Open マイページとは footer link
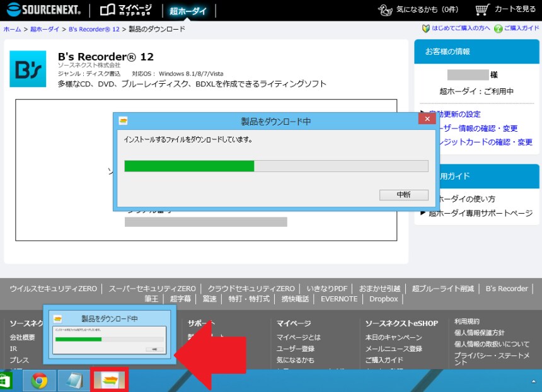This screenshot has height=392, width=542. pos(298,337)
